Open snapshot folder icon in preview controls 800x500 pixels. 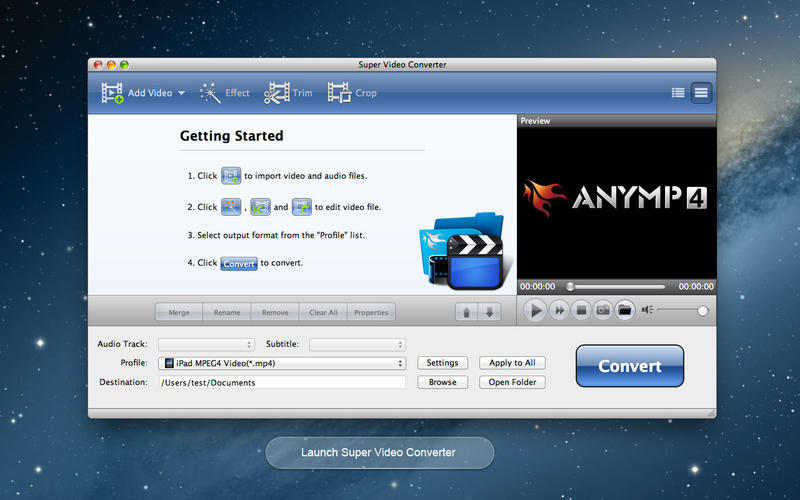(625, 310)
